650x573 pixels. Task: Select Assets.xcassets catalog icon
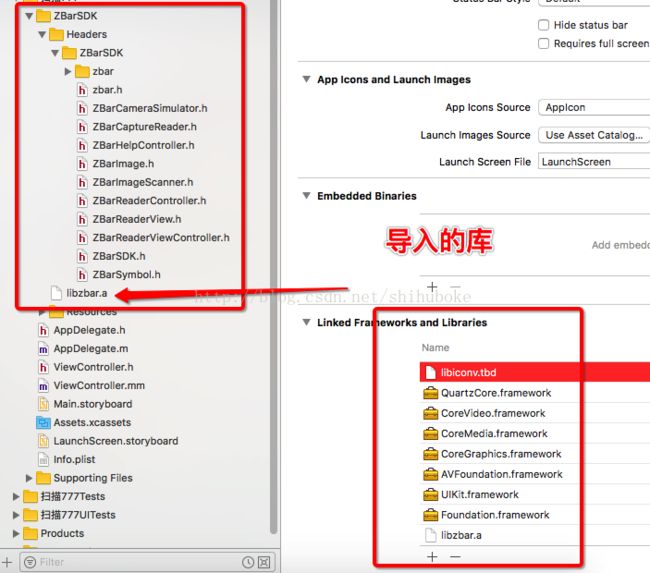[43, 422]
